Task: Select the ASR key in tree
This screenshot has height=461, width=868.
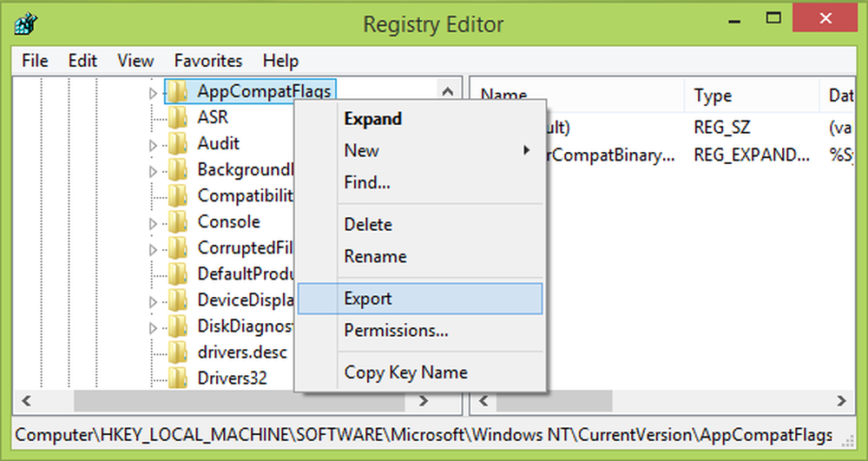Action: click(x=213, y=117)
